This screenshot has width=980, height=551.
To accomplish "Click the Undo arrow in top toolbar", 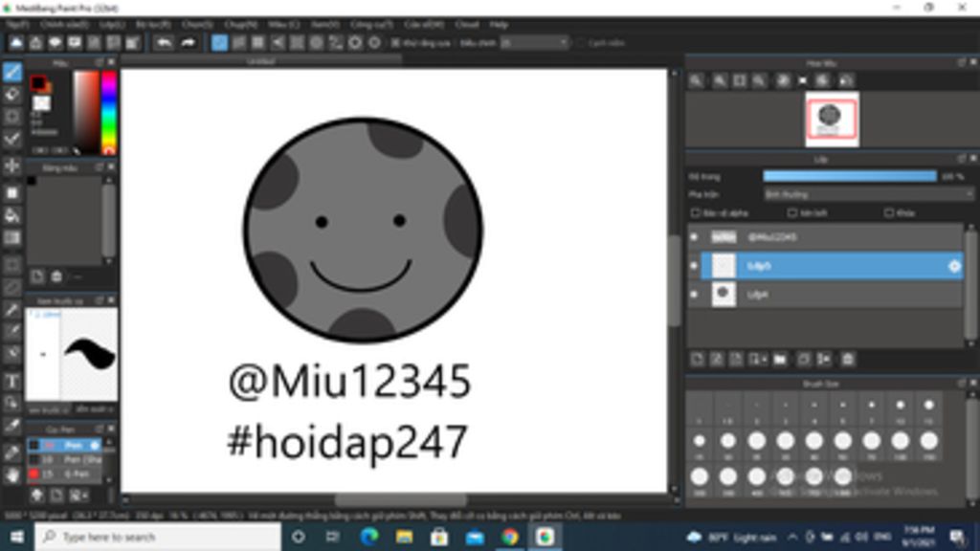I will [164, 42].
